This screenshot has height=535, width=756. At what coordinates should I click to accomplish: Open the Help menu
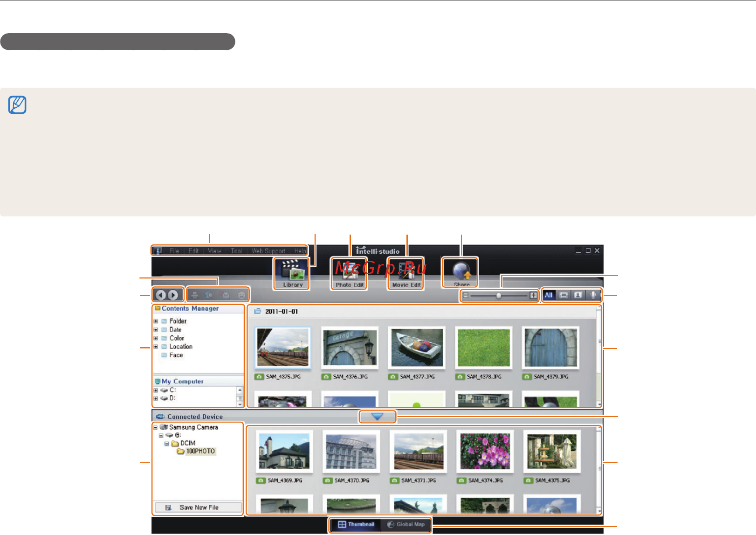click(300, 251)
